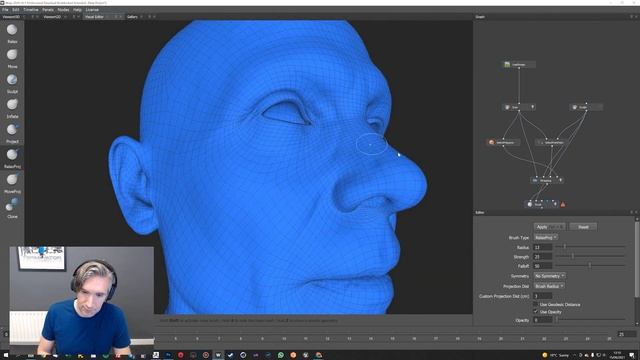This screenshot has width=640, height=360.
Task: Select the SelectPolygons node with orange icon
Action: click(504, 142)
